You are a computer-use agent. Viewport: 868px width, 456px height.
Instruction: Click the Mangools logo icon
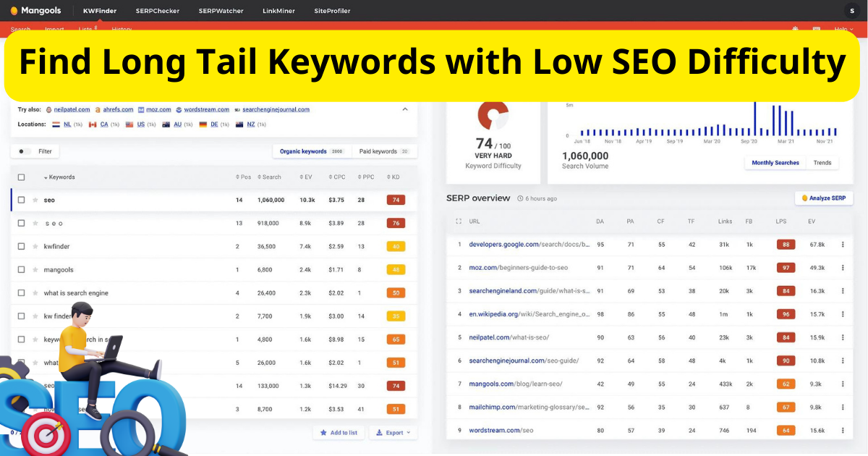click(x=14, y=11)
